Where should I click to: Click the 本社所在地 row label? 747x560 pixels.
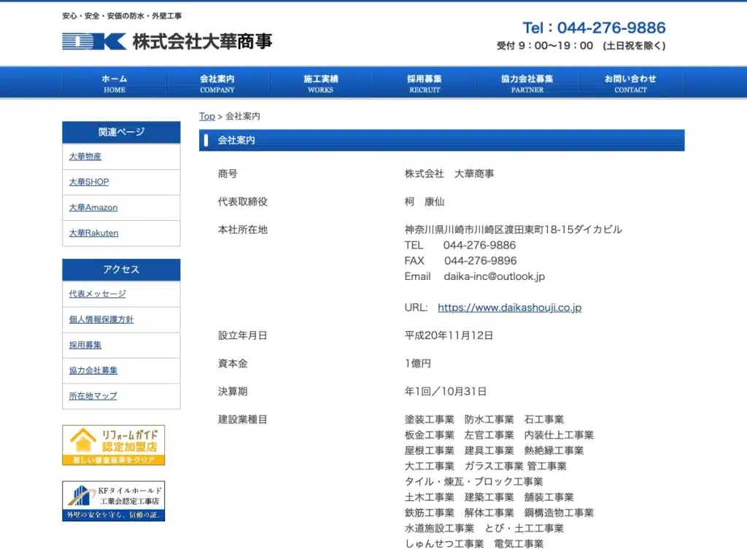242,230
